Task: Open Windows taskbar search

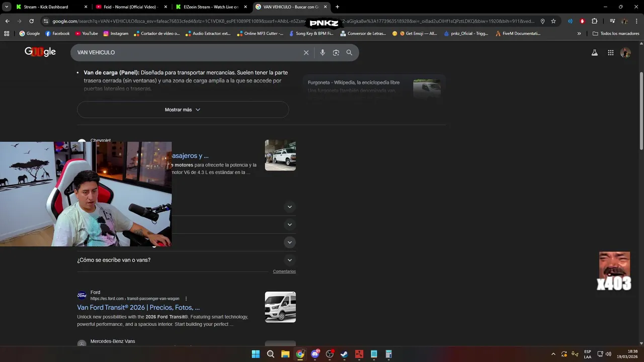Action: 271,354
